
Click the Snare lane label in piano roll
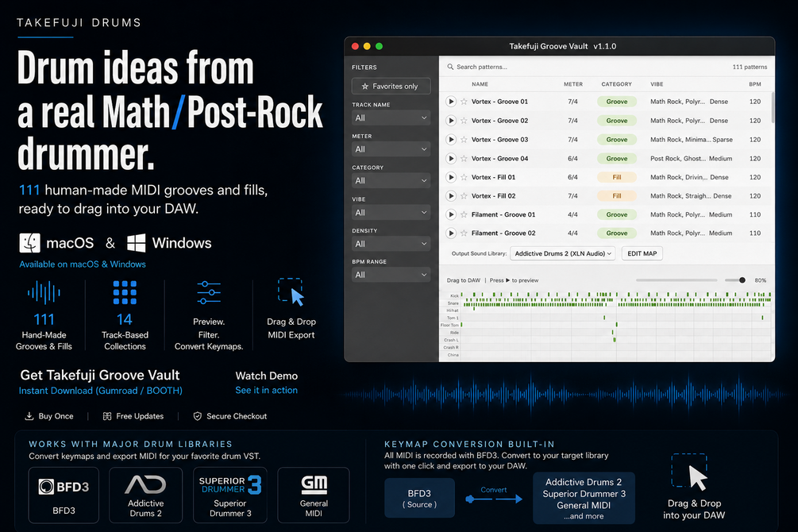(x=453, y=303)
